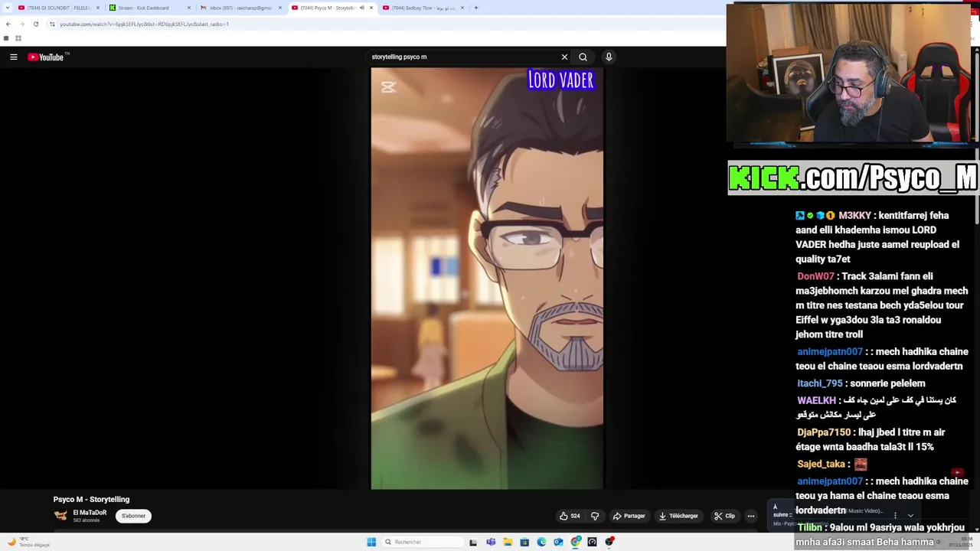
Task: Click the Psyco M video player
Action: point(487,279)
